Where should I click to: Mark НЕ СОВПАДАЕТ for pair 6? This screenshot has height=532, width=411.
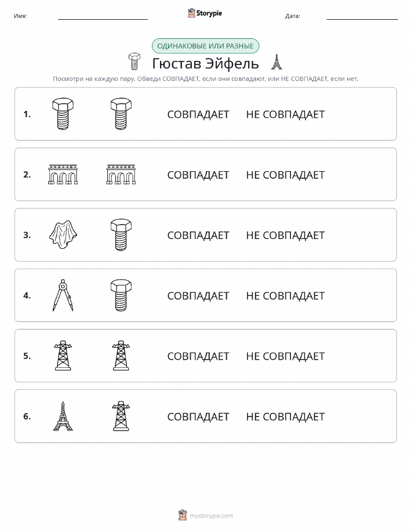[x=286, y=417]
